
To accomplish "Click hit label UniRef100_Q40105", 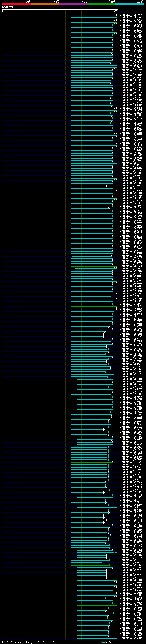I will coord(131,636).
